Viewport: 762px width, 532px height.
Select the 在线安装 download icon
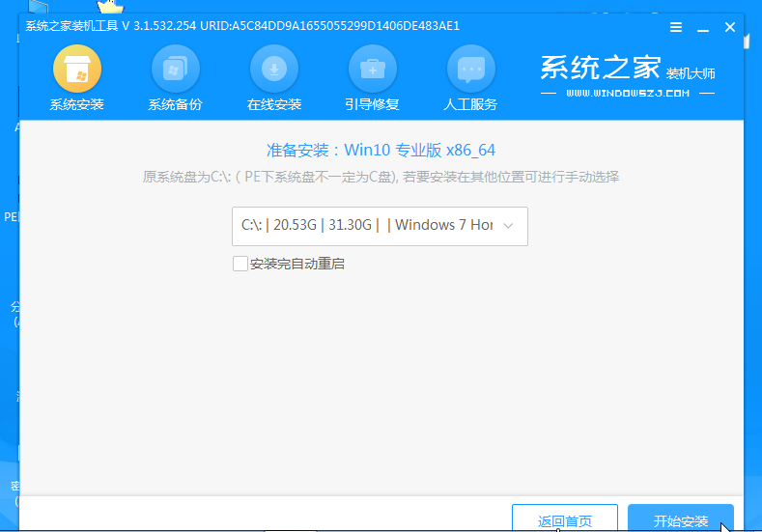[x=274, y=70]
